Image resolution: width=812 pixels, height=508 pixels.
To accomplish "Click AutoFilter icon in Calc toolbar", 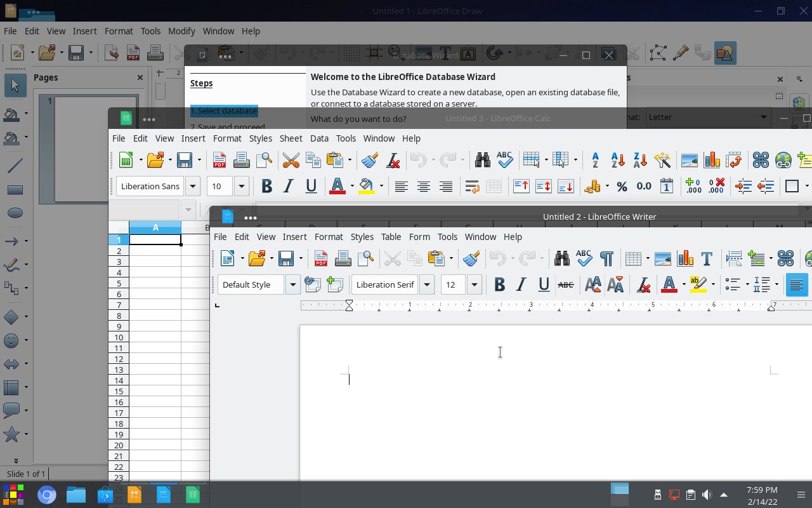I will (662, 160).
